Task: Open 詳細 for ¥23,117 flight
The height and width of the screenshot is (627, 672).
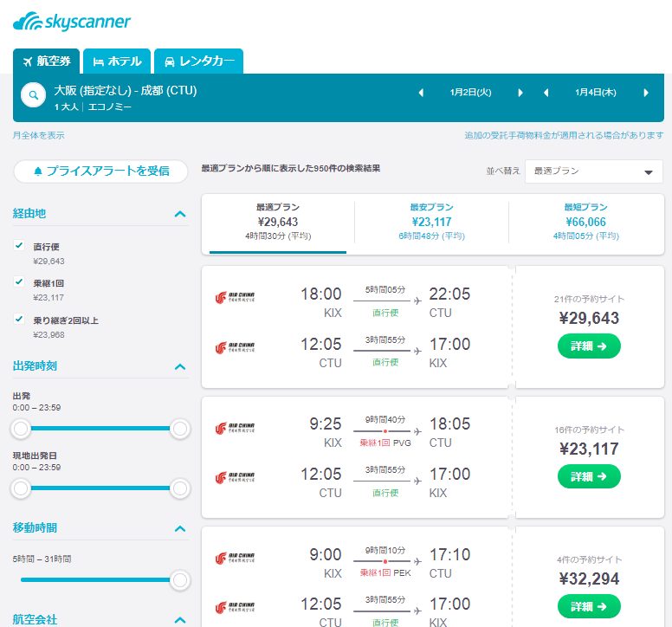Action: 589,476
